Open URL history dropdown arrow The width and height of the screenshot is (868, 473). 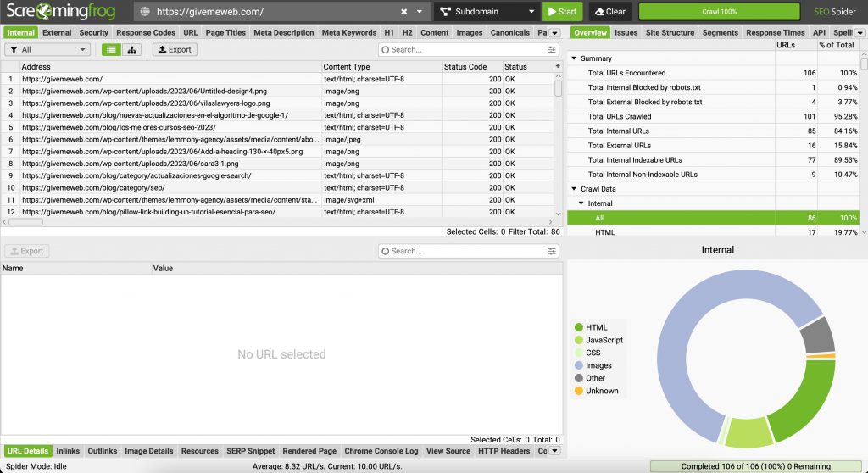click(x=420, y=12)
